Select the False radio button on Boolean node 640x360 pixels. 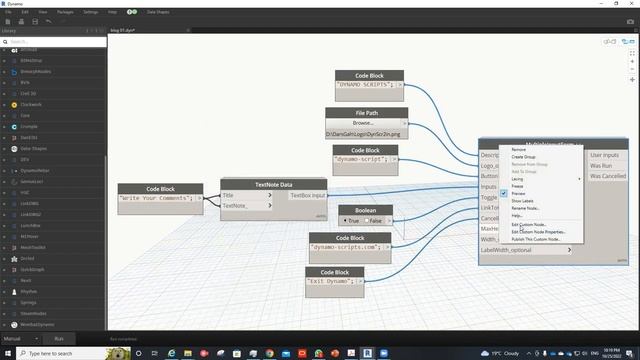click(367, 221)
